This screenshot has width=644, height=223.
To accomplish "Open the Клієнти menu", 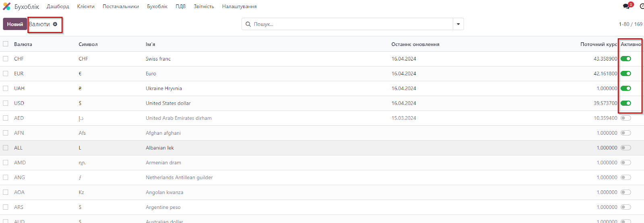I will [x=86, y=6].
